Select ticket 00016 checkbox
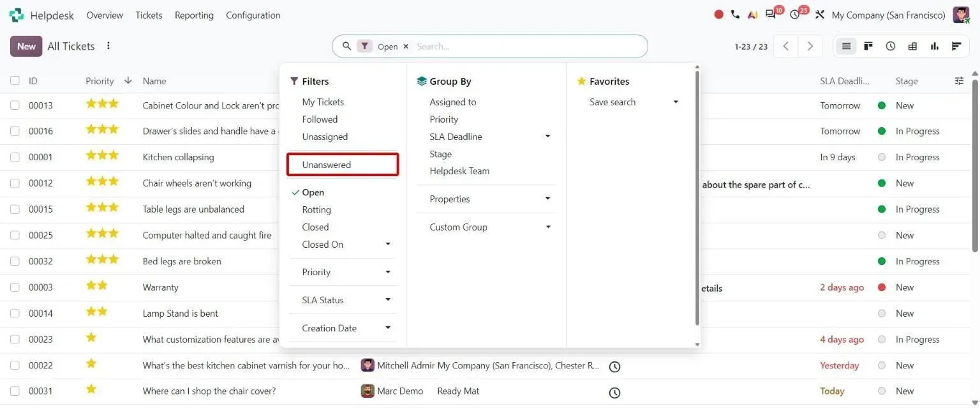 click(15, 131)
